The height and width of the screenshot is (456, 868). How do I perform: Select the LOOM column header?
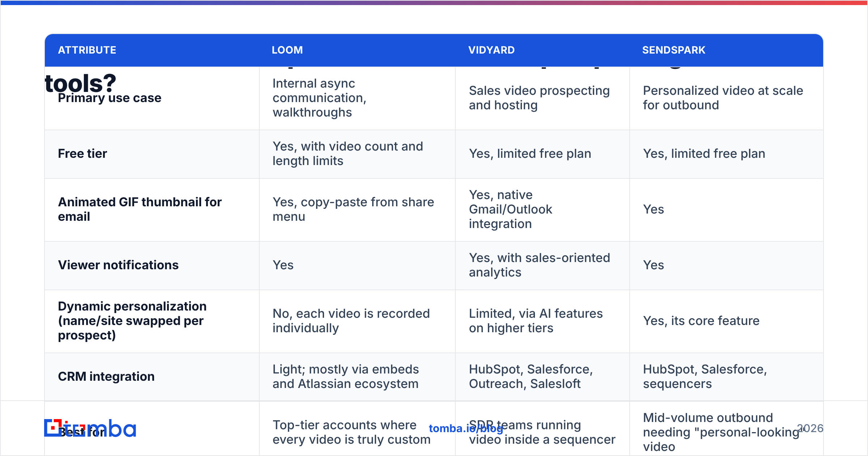(x=288, y=50)
